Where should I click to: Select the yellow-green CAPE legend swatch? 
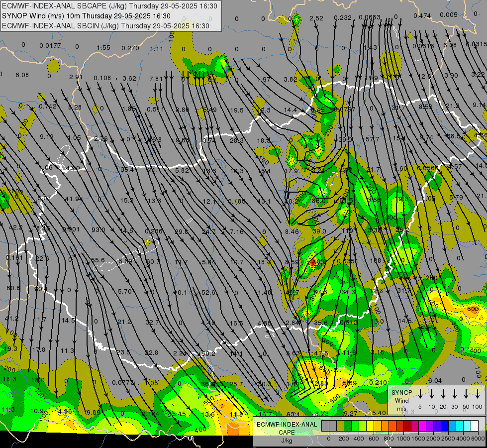pyautogui.click(x=363, y=426)
